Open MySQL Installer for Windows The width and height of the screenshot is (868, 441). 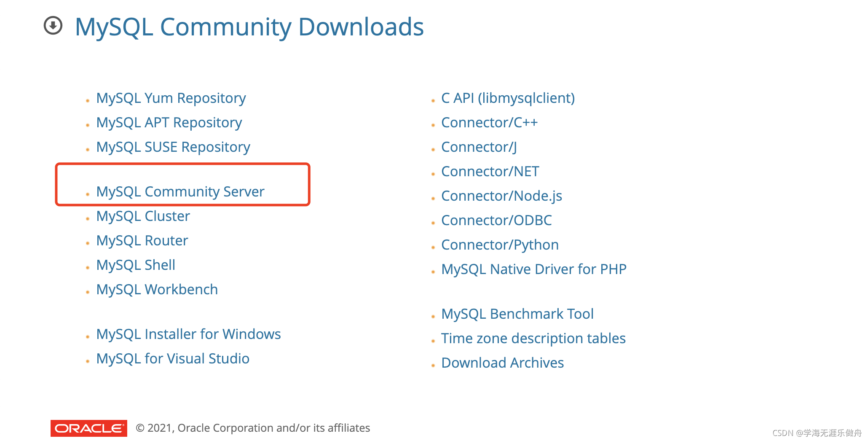(x=188, y=334)
